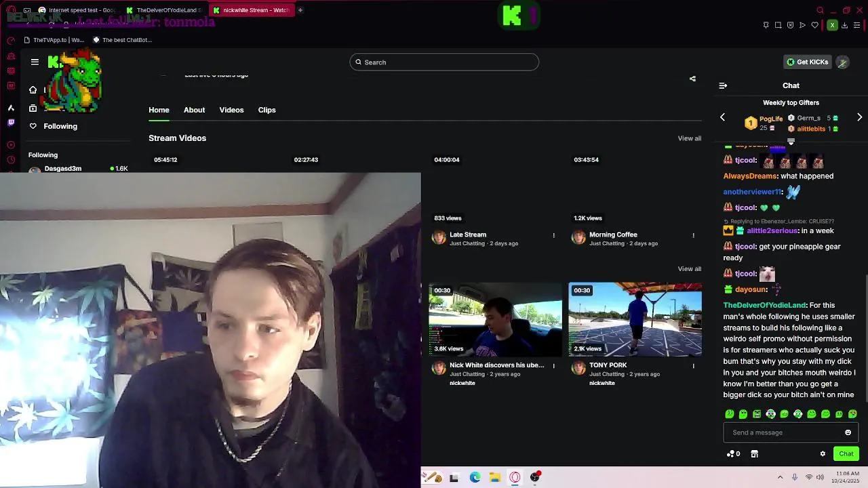This screenshot has height=488, width=868.
Task: Open File Explorer from taskbar
Action: 495,477
